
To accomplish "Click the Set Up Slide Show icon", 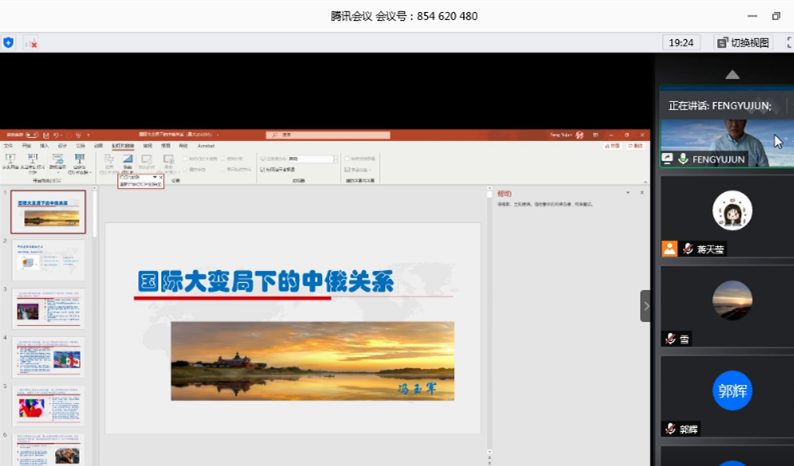I will tap(108, 159).
